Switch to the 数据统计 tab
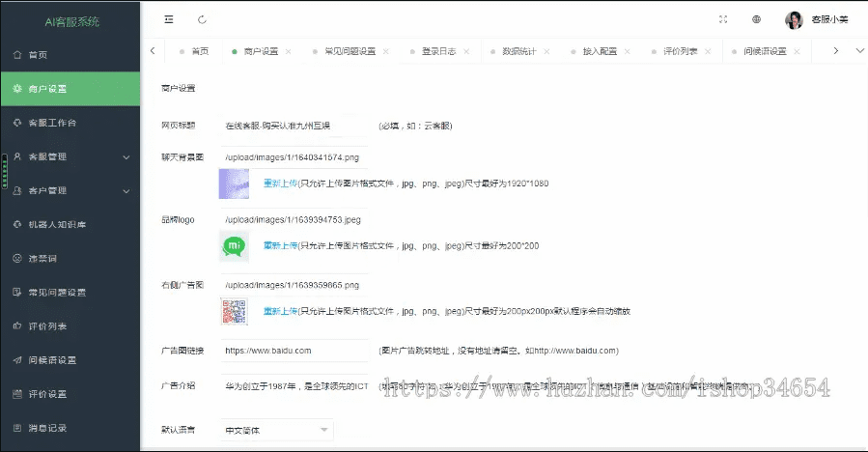 click(x=518, y=51)
